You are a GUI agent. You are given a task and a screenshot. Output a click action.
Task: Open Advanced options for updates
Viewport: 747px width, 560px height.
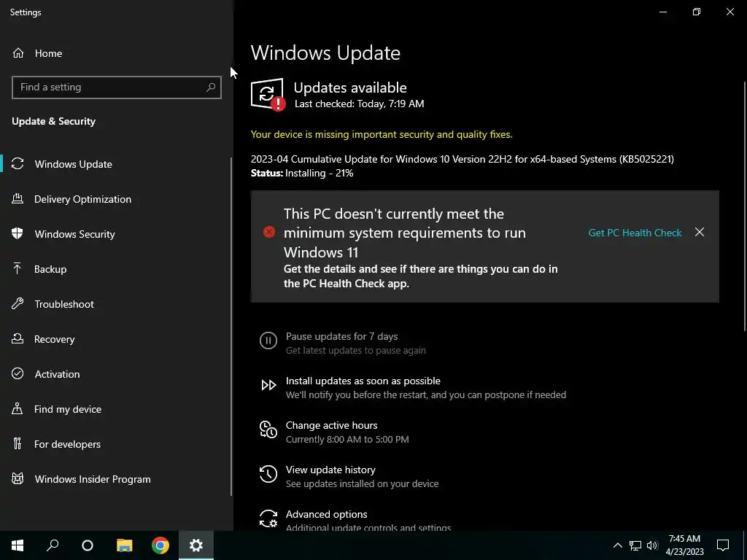click(x=326, y=514)
